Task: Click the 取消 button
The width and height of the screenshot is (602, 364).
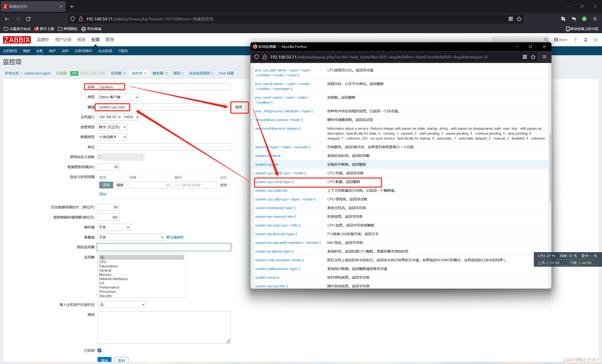Action: coord(121,360)
